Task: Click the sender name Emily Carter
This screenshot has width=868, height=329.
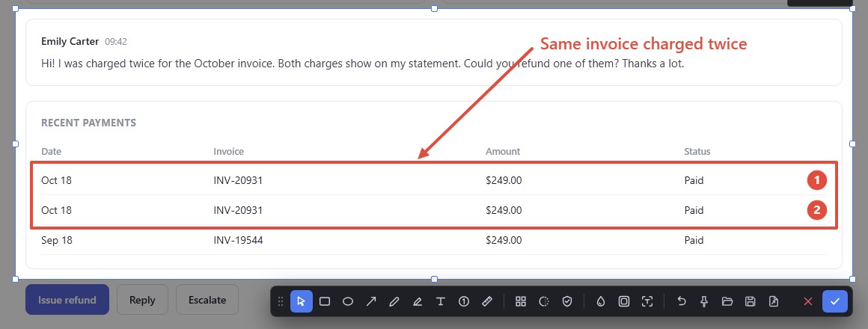Action: (x=70, y=41)
